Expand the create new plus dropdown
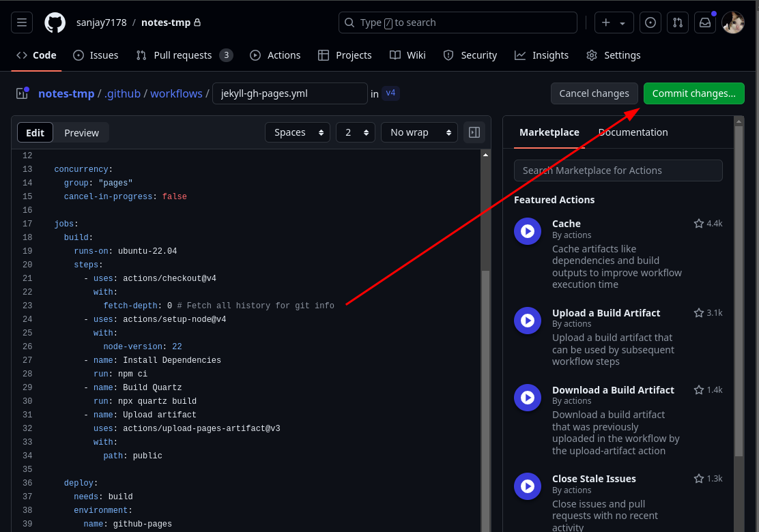 coord(614,23)
